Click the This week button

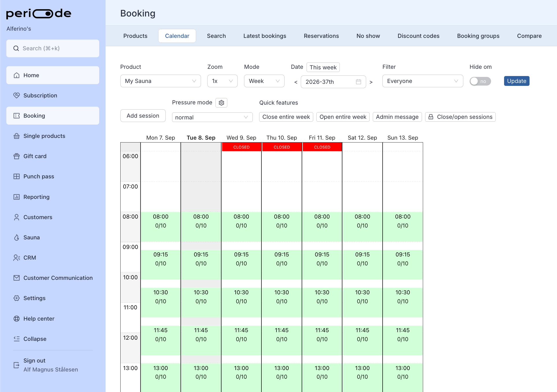(323, 67)
